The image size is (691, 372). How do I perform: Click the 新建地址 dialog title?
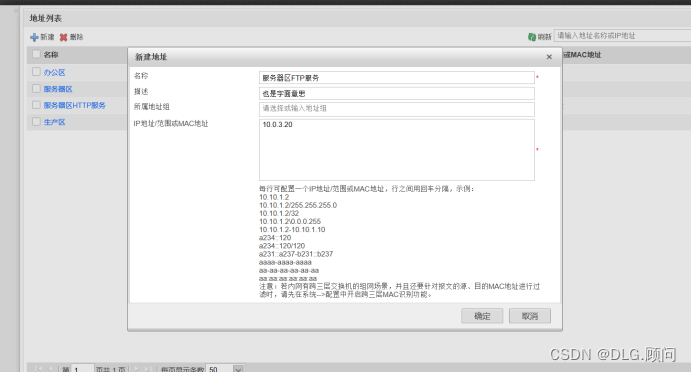[x=151, y=57]
